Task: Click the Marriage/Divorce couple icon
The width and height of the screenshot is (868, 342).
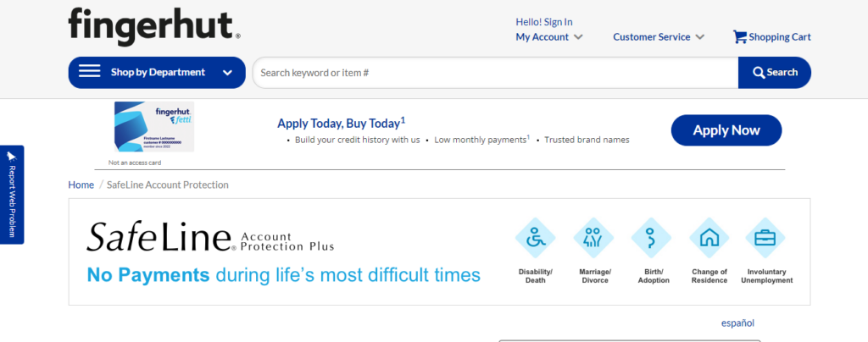Action: [593, 239]
